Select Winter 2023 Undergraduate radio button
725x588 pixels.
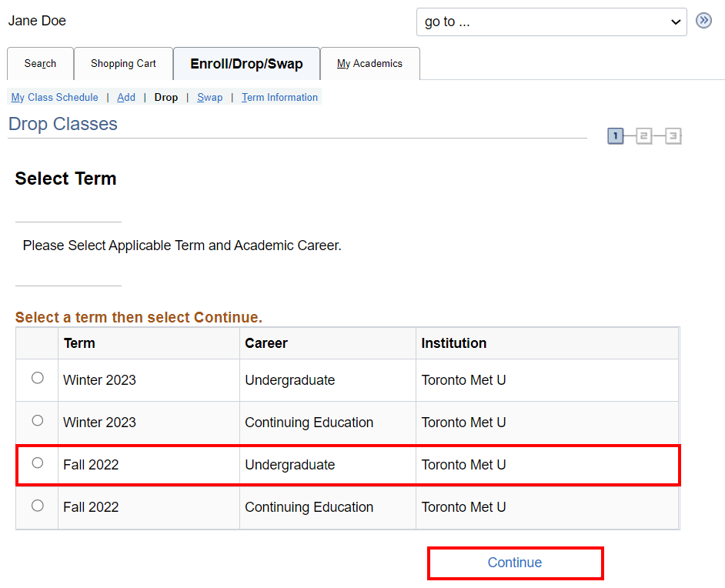coord(37,379)
